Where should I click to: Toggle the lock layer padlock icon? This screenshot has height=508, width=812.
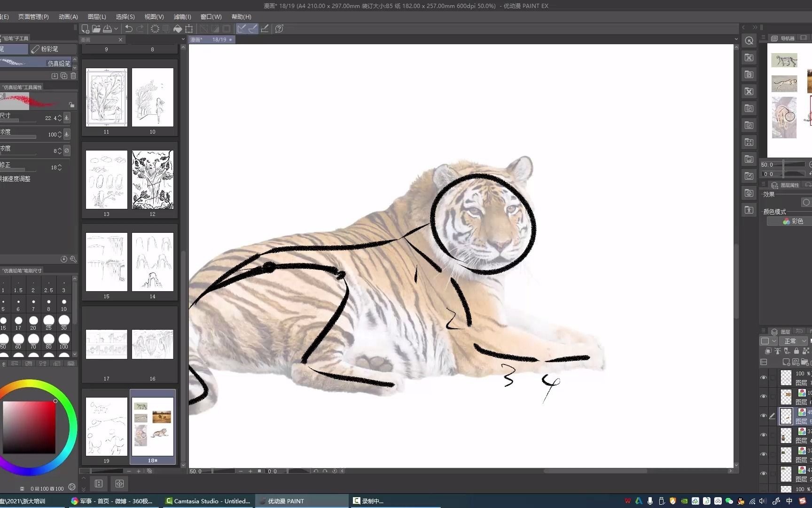(x=796, y=351)
